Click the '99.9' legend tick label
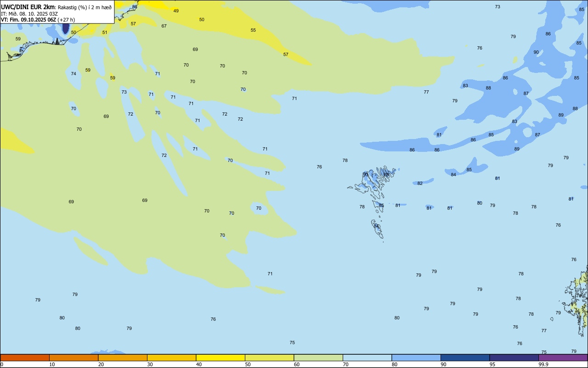The image size is (588, 368). [x=543, y=364]
